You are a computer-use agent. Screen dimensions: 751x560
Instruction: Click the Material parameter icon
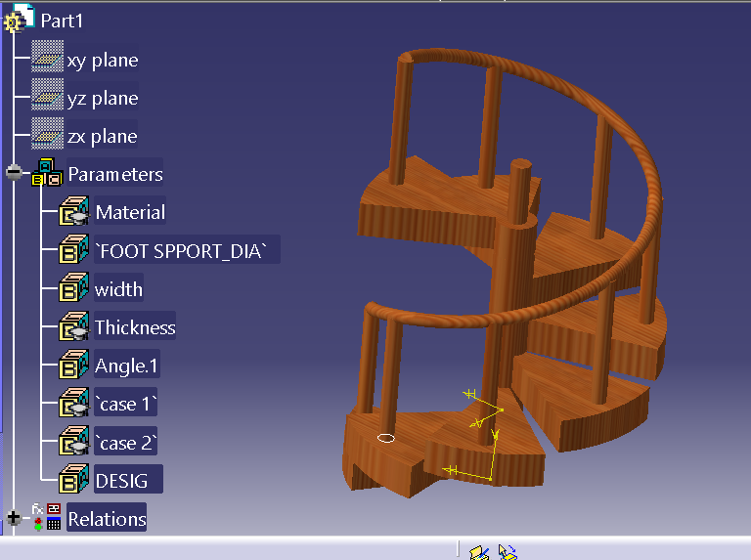[x=73, y=210]
